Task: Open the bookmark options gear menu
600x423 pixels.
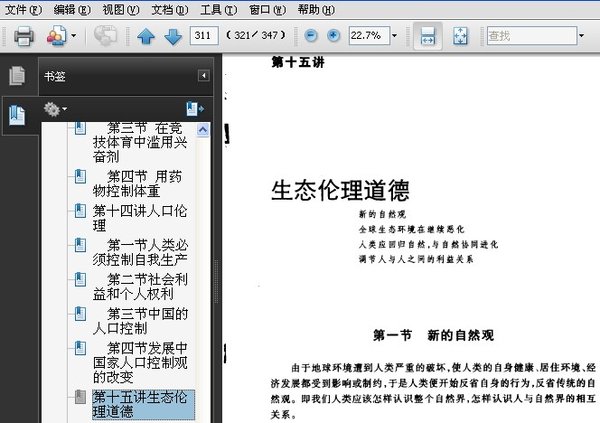Action: click(55, 109)
